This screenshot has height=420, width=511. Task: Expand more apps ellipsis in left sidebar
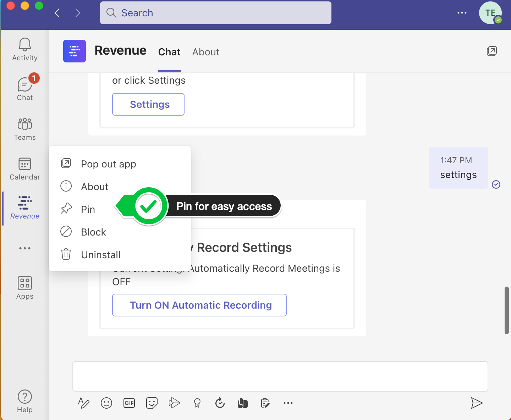24,248
